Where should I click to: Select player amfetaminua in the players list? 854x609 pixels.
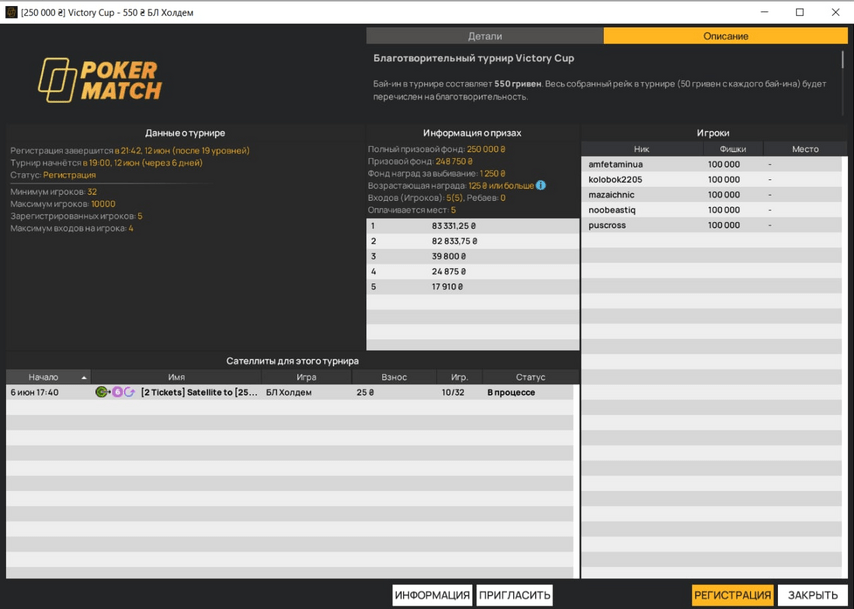(x=711, y=164)
